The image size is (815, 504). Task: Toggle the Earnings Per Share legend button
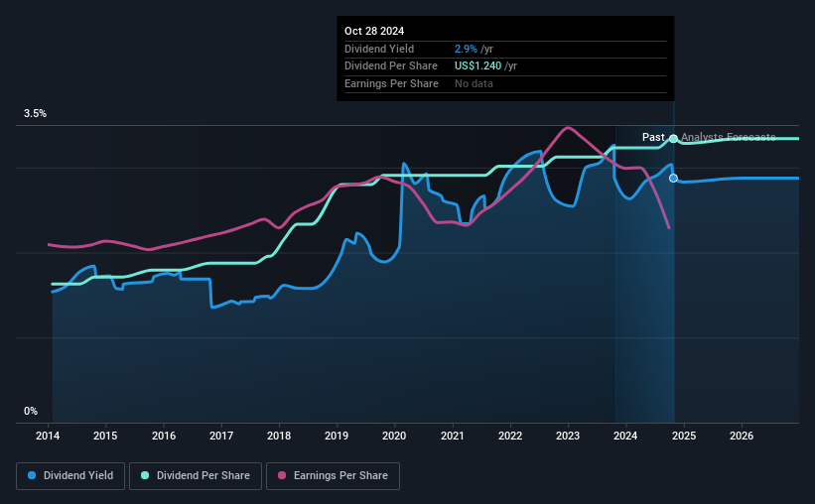(333, 476)
